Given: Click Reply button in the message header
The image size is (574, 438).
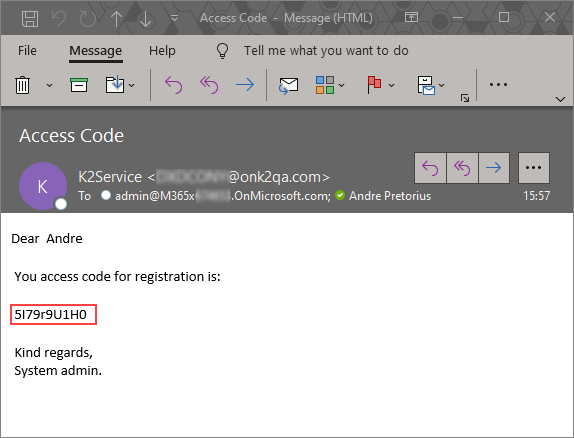Looking at the screenshot, I should tap(430, 168).
